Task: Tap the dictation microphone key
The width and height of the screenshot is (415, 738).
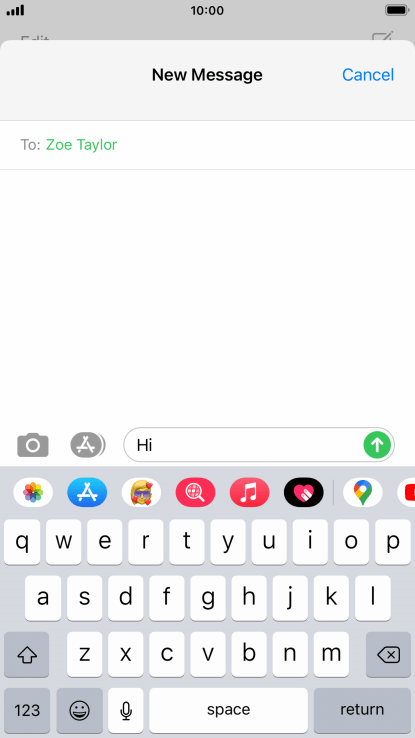Action: [126, 710]
